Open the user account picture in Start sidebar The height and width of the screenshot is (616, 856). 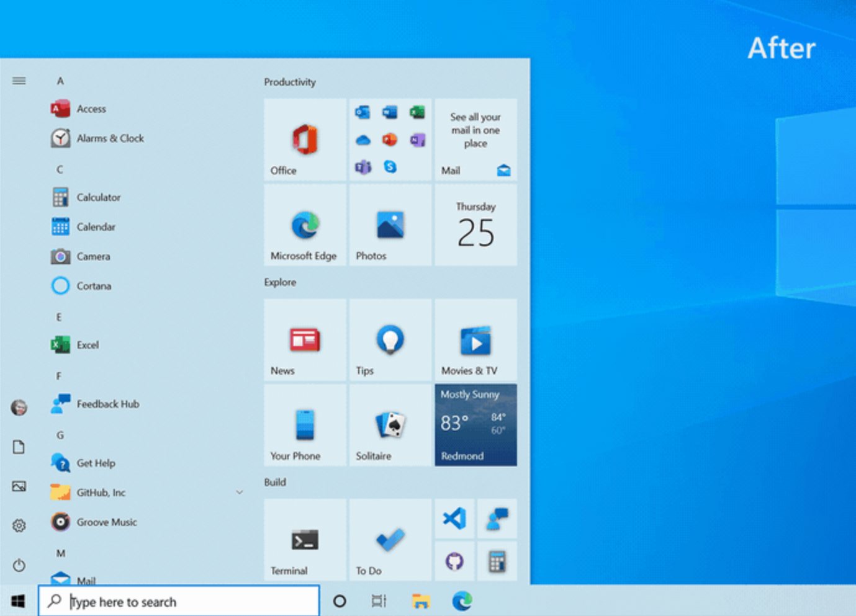pos(19,408)
